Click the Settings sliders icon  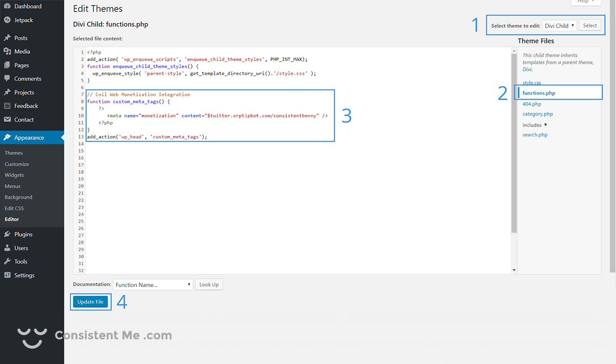pyautogui.click(x=7, y=275)
